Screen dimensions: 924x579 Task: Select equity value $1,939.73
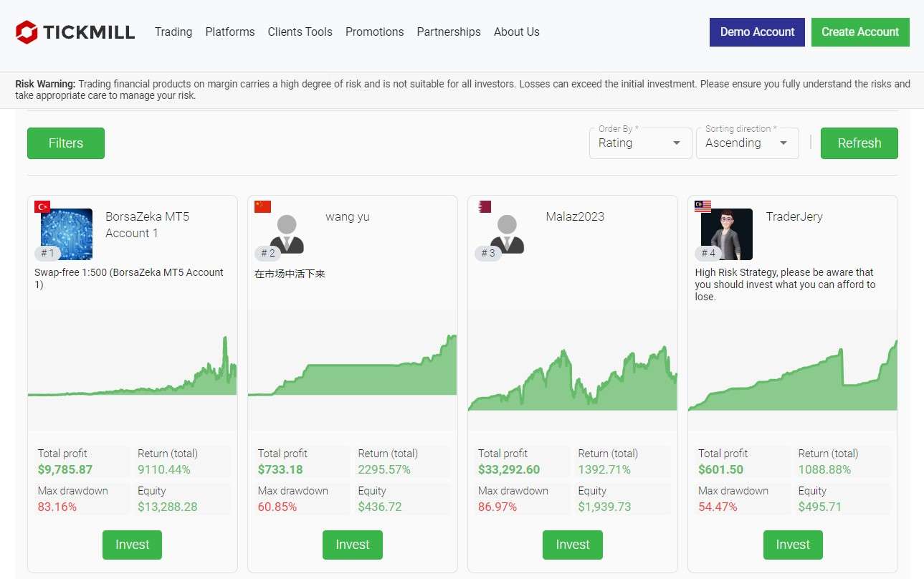click(x=605, y=507)
